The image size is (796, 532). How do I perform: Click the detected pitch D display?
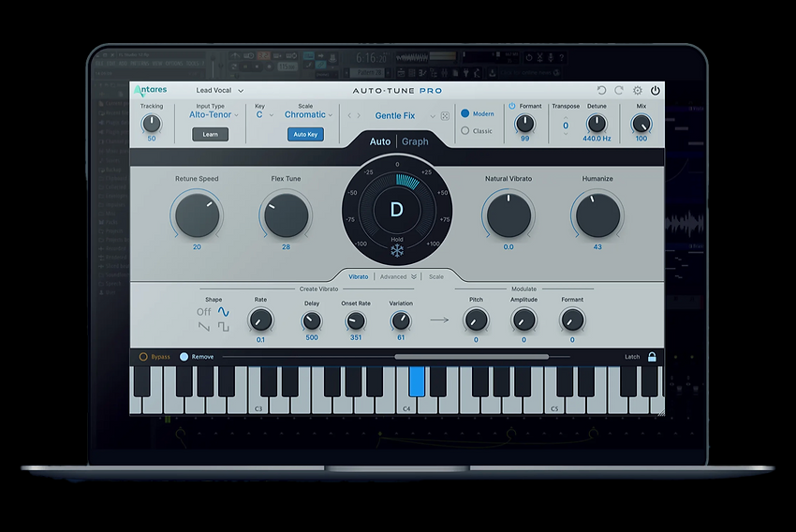coord(396,209)
